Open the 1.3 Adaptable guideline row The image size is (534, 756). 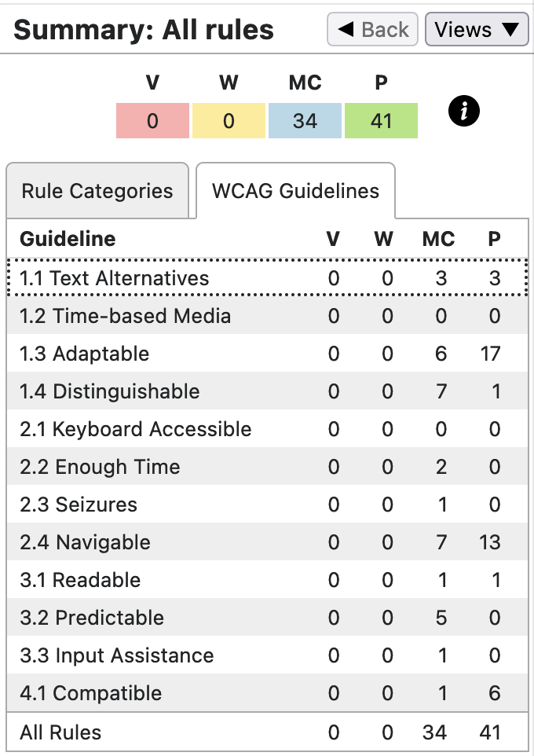[85, 354]
